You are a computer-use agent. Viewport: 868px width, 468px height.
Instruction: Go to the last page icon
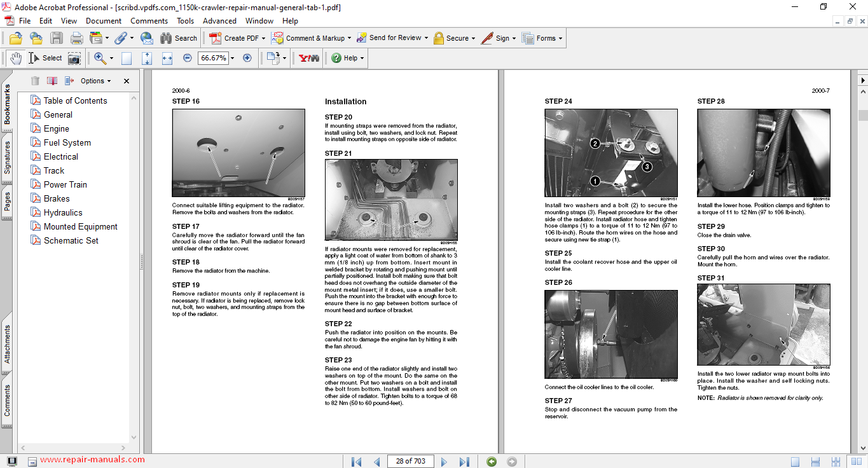click(x=464, y=462)
